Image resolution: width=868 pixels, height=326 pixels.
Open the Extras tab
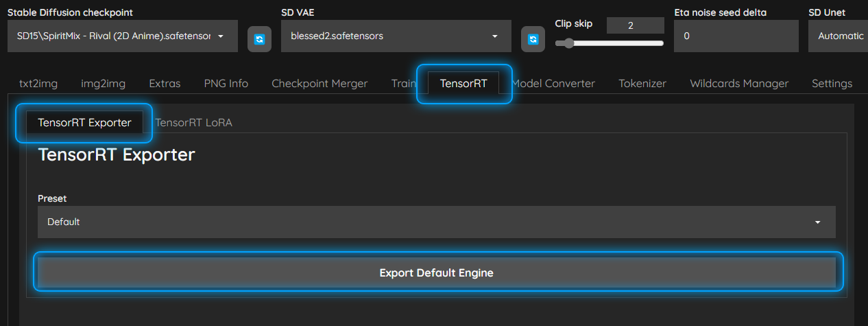click(x=165, y=83)
